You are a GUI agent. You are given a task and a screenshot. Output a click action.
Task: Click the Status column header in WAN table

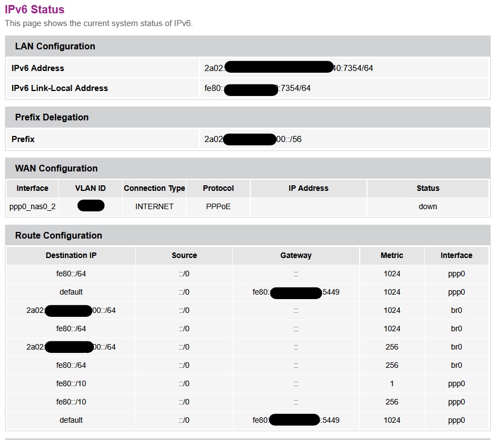428,188
